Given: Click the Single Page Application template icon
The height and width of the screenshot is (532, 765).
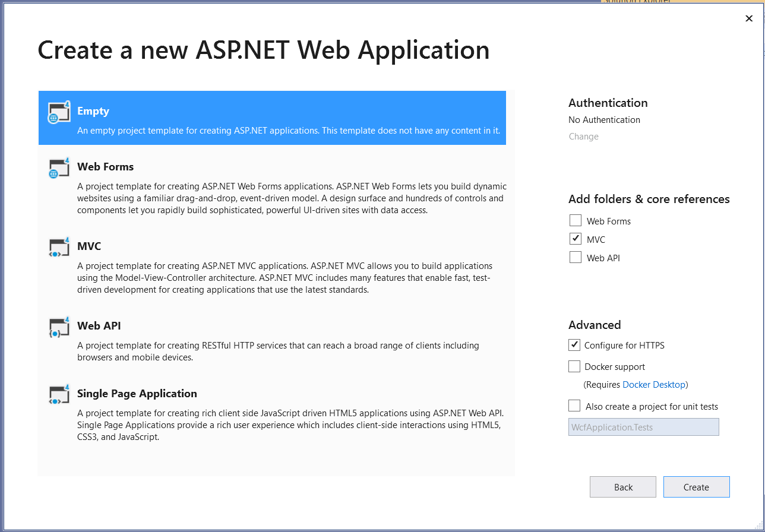Looking at the screenshot, I should coord(58,395).
